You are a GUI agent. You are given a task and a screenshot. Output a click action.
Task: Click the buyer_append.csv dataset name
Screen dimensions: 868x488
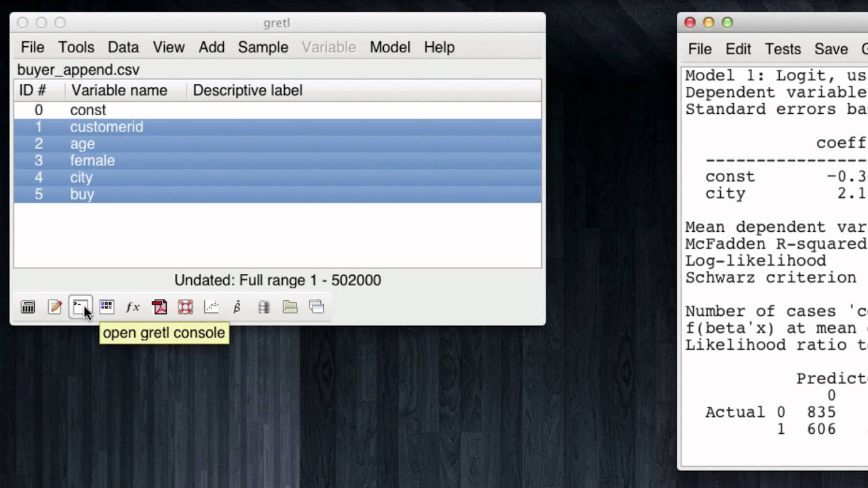click(x=78, y=70)
